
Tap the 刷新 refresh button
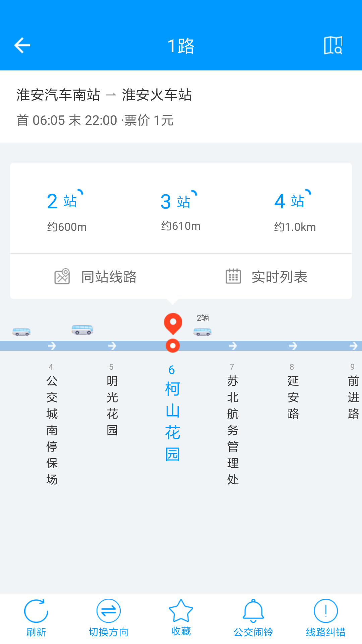[36, 618]
